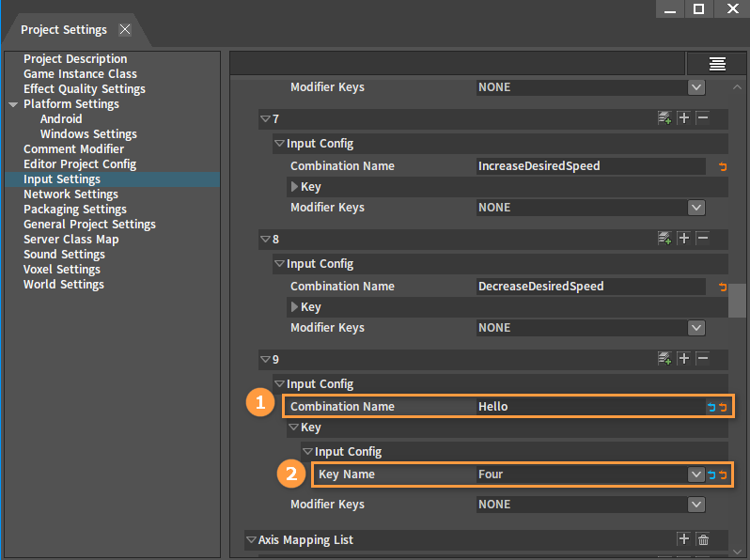Collapse the Axis Mapping List section
Viewport: 750px width, 560px height.
251,539
